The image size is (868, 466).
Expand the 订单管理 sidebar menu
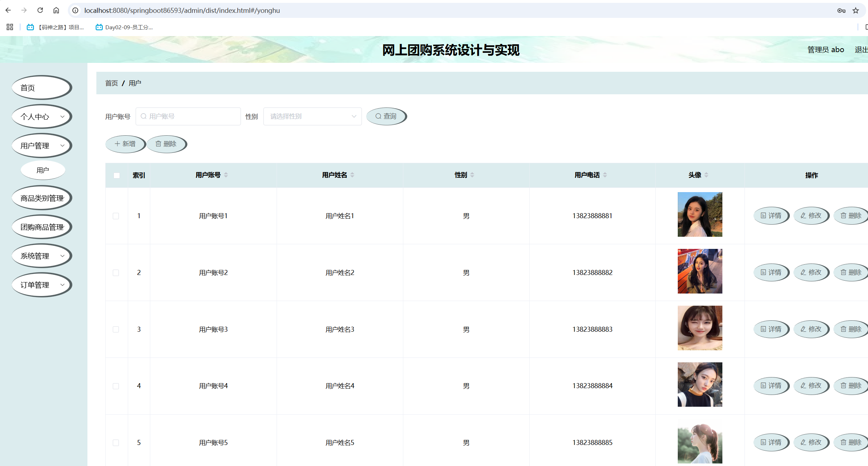click(x=42, y=285)
